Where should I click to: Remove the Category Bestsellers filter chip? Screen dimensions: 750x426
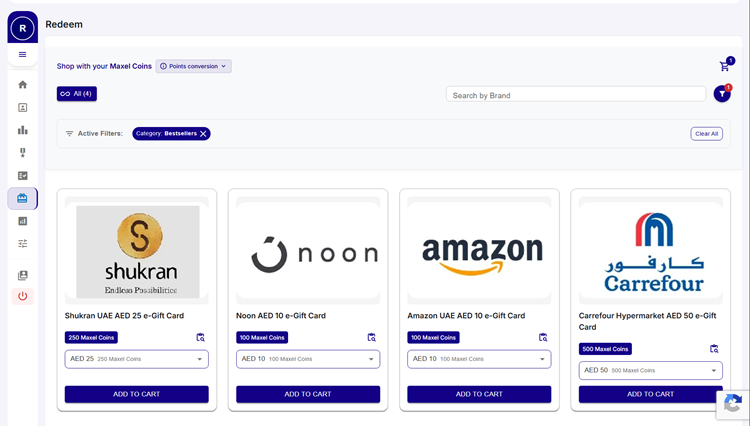tap(203, 134)
